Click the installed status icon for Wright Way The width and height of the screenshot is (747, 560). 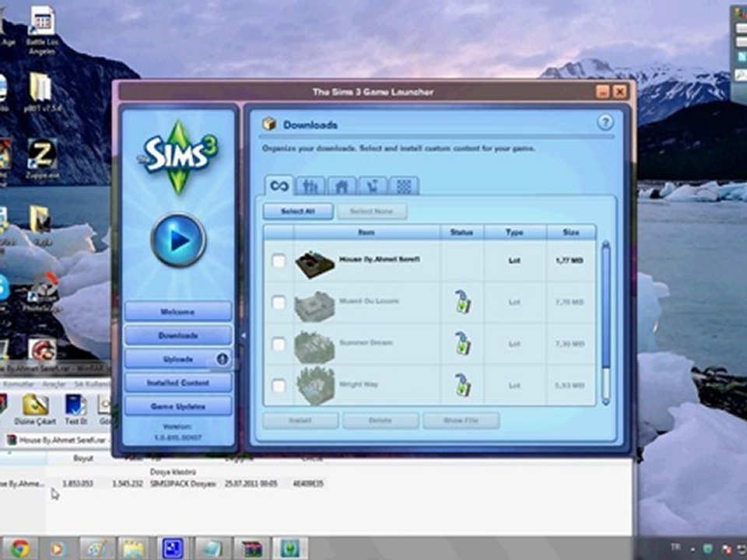pyautogui.click(x=462, y=385)
